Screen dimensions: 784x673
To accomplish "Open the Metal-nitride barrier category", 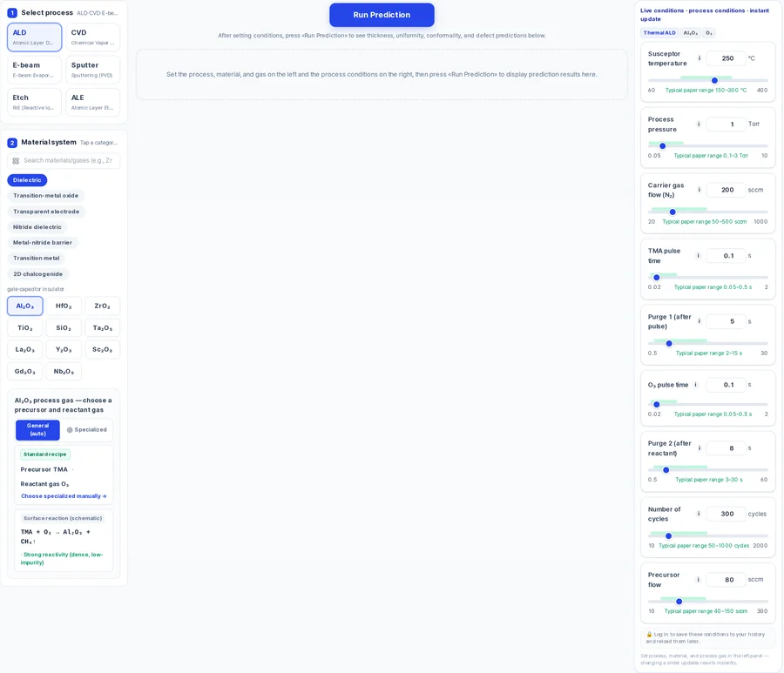I will 43,243.
